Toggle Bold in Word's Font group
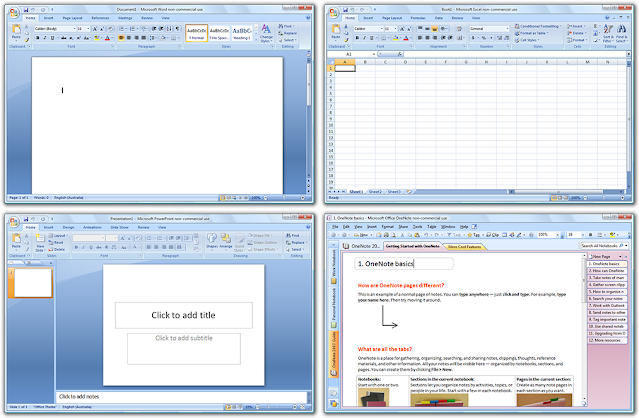Viewport: 639px width, 418px height. (37, 38)
